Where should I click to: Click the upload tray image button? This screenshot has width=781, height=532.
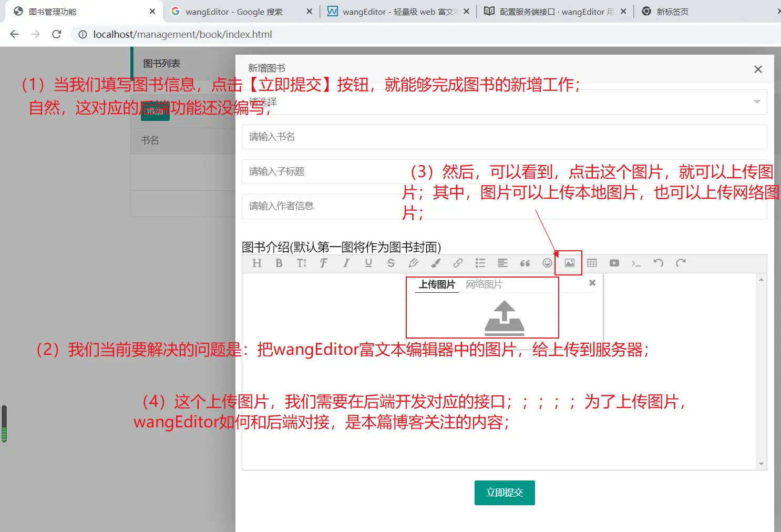coord(504,318)
